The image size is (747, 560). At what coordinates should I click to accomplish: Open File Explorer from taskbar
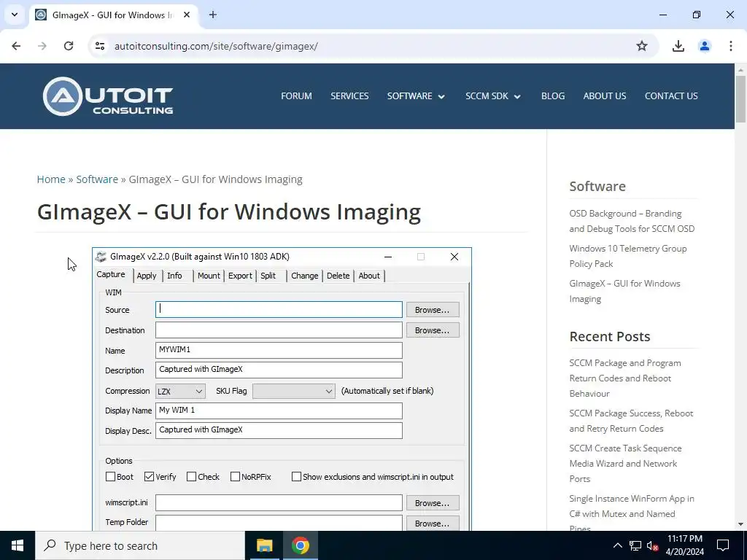coord(264,545)
